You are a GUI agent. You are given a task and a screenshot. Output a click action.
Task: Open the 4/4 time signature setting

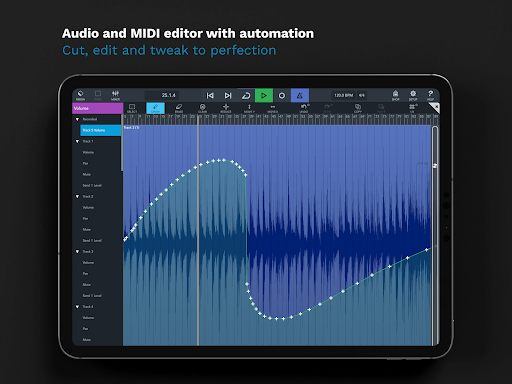[x=362, y=95]
